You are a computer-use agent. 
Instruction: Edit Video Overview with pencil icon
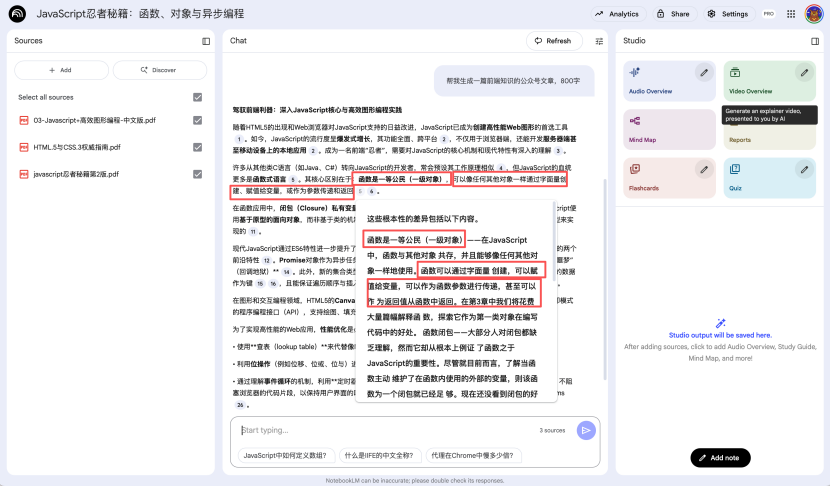pyautogui.click(x=804, y=73)
